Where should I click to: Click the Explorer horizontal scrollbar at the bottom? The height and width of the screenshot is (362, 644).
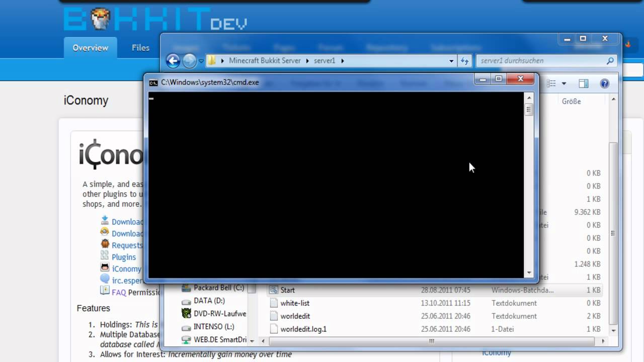click(433, 341)
